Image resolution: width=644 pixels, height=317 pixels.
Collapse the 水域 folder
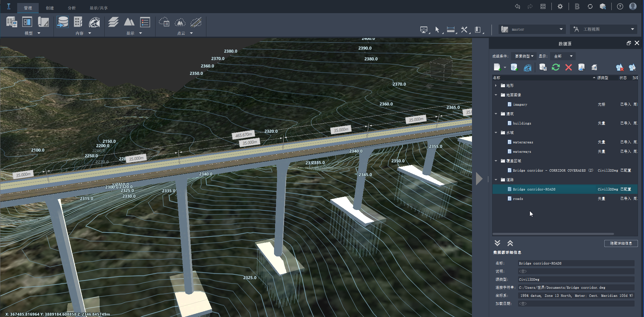click(496, 133)
